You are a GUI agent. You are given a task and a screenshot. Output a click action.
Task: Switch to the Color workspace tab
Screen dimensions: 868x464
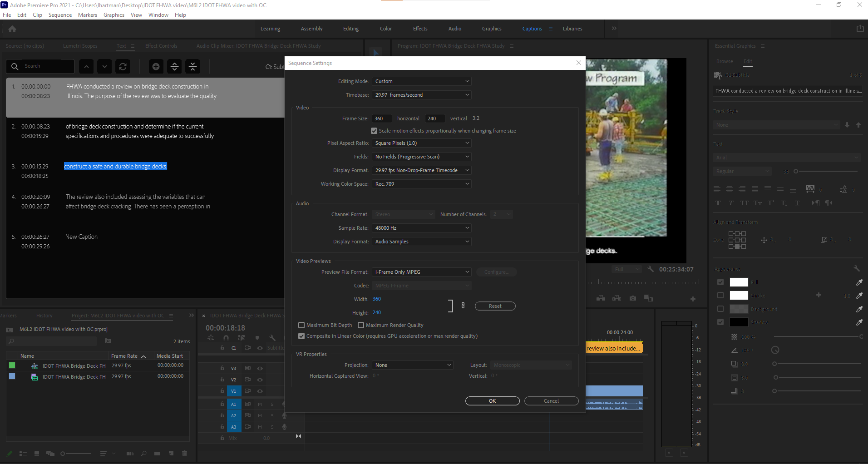tap(385, 28)
